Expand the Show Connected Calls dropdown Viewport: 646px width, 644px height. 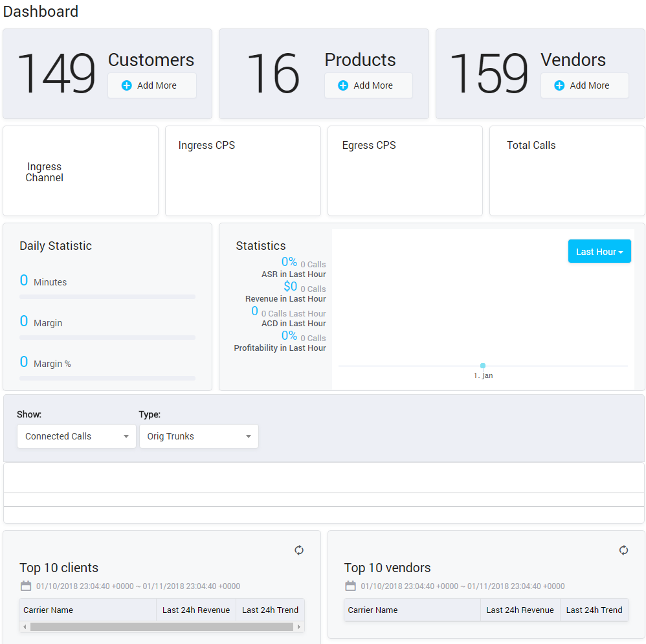pos(76,436)
